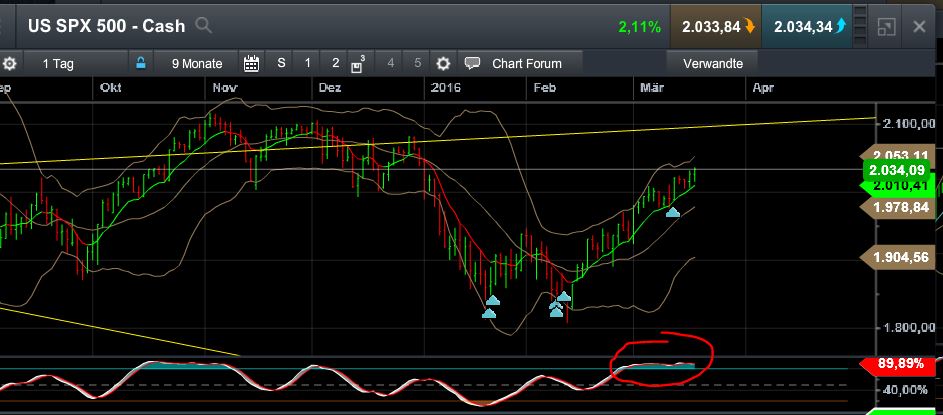The image size is (943, 415).
Task: Click the orange down arrow beside 2.033,84
Action: click(x=749, y=26)
